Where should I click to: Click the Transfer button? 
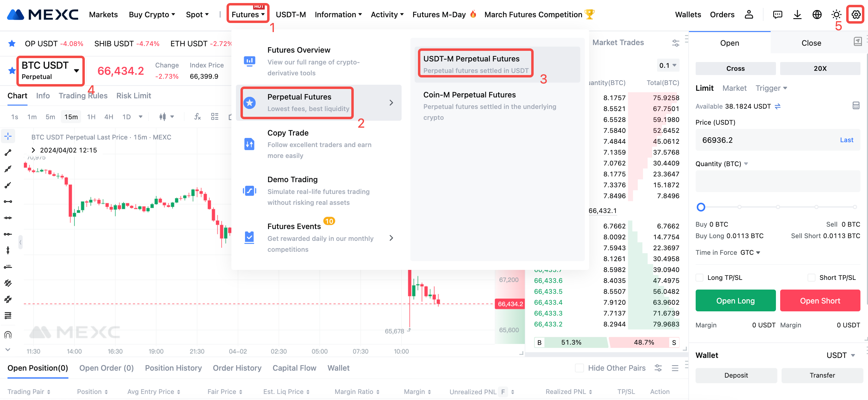(822, 375)
